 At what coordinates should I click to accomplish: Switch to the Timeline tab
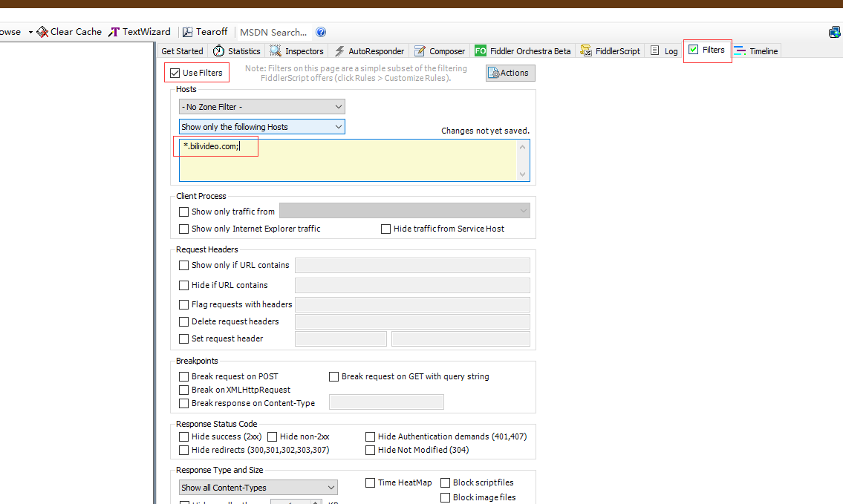[x=756, y=51]
